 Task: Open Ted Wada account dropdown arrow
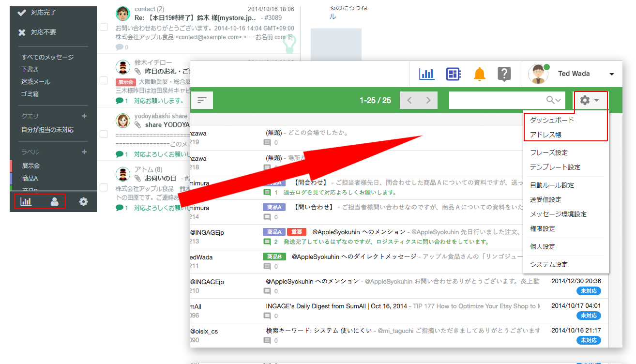[612, 74]
